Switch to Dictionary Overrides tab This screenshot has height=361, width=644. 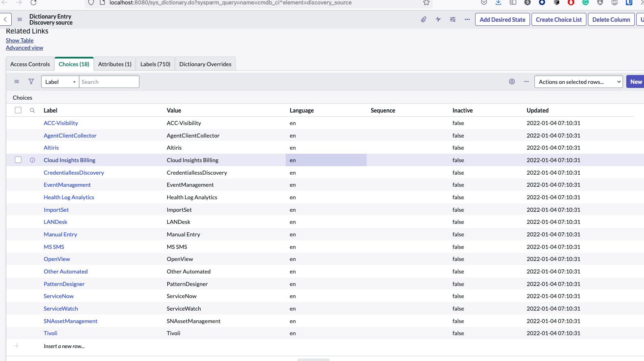click(205, 64)
